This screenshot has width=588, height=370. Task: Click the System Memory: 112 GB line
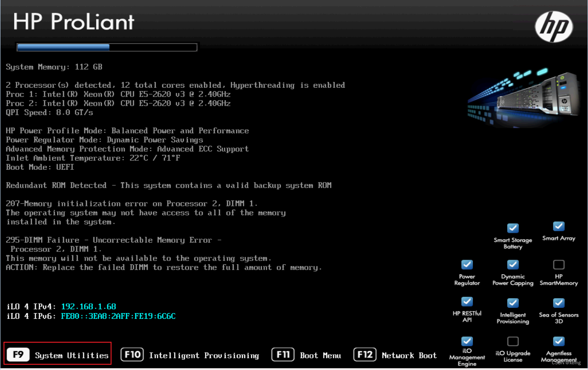point(54,67)
